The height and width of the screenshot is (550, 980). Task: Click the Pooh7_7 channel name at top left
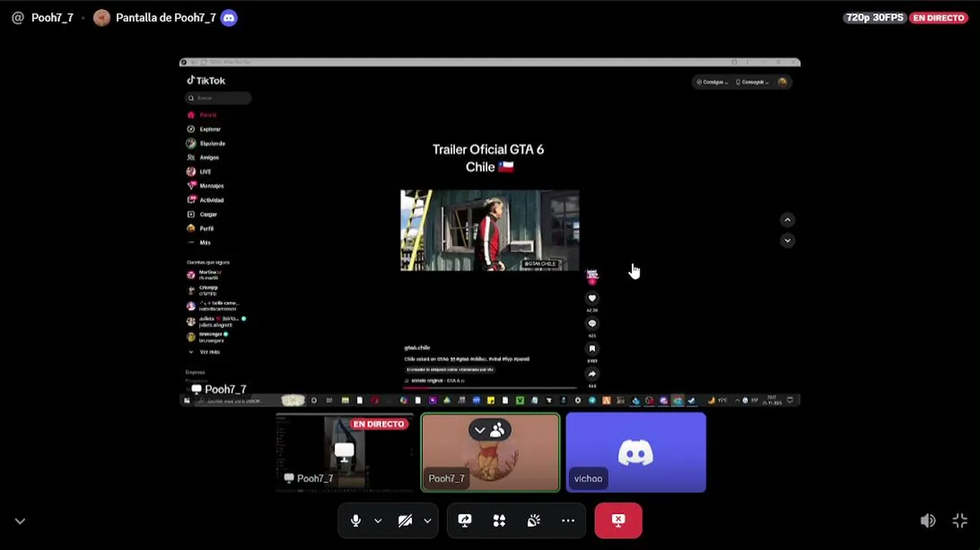coord(52,18)
